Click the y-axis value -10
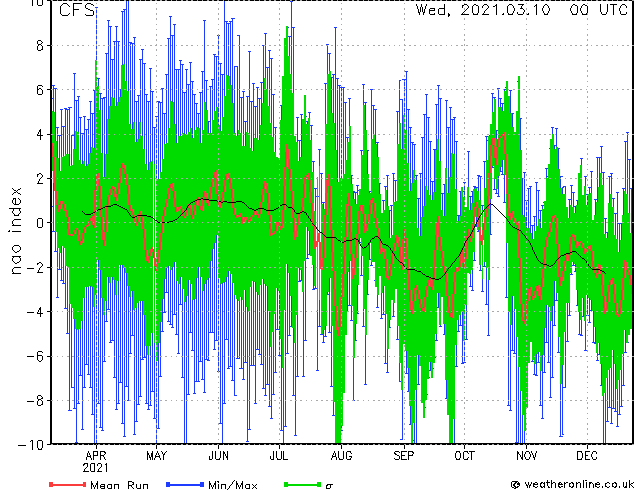Viewport: 634px width, 490px height. tap(31, 445)
